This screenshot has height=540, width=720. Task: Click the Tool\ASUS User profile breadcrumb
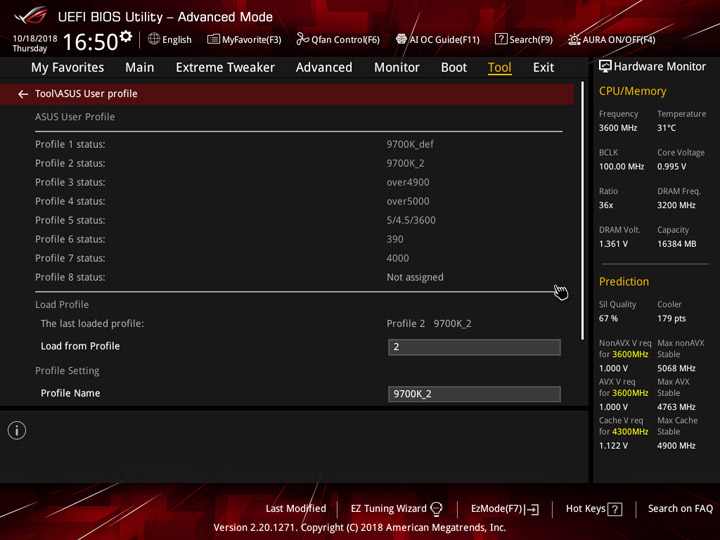(x=86, y=94)
